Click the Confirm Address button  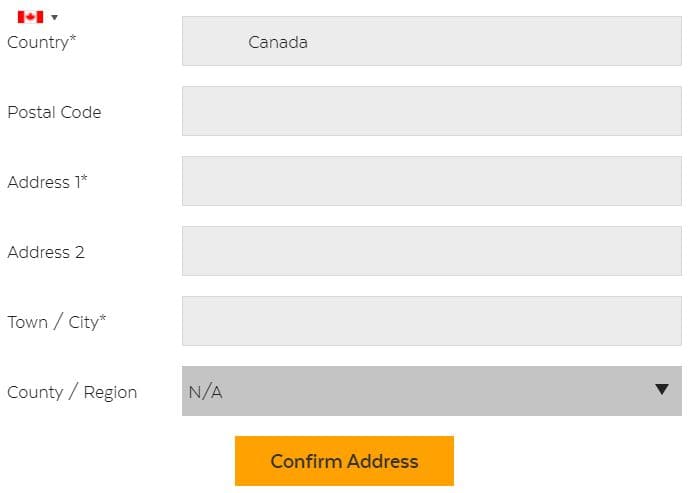tap(344, 461)
